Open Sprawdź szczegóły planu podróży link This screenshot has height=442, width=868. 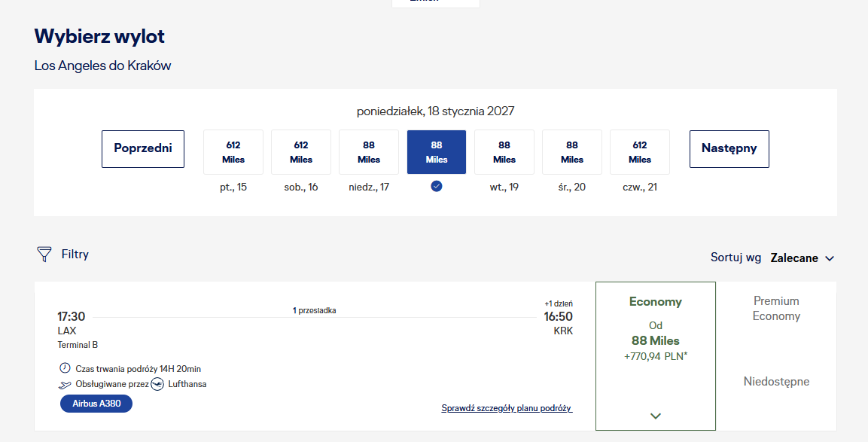507,408
